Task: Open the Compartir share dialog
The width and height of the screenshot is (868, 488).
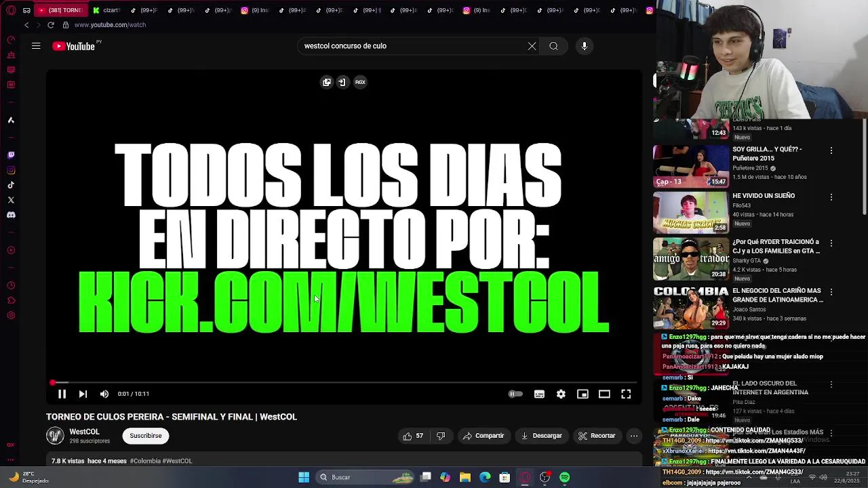Action: [484, 436]
